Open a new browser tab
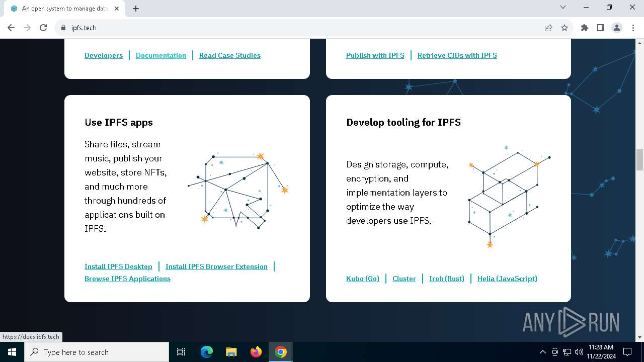This screenshot has height=362, width=644. 136,8
